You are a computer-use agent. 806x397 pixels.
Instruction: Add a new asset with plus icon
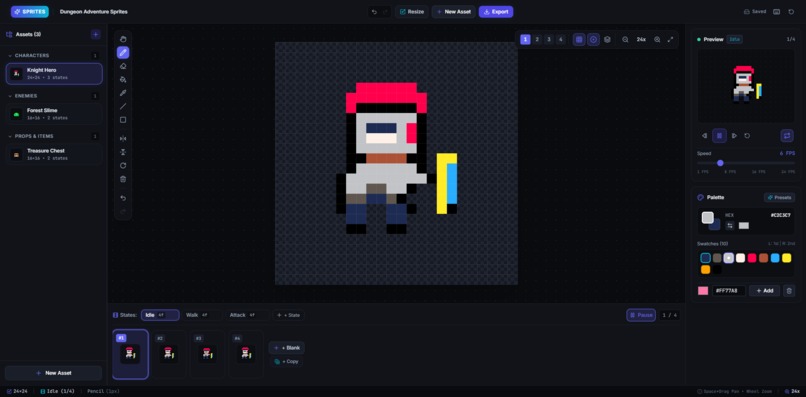[x=96, y=34]
